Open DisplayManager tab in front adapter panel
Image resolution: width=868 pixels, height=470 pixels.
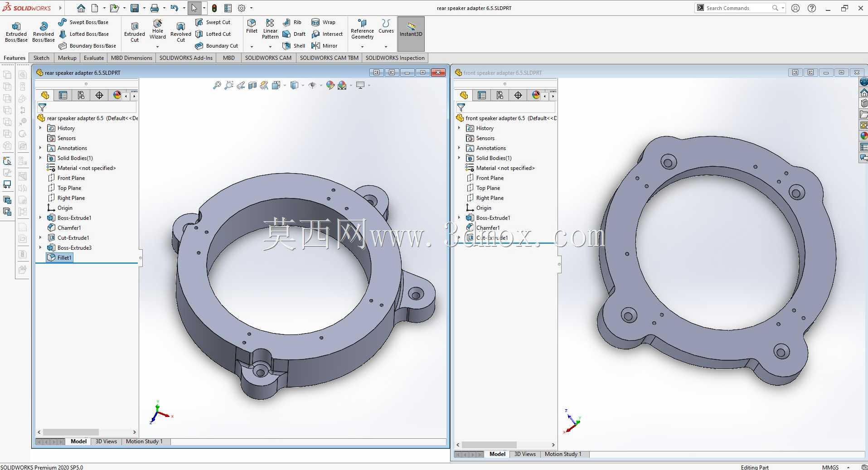coord(536,95)
